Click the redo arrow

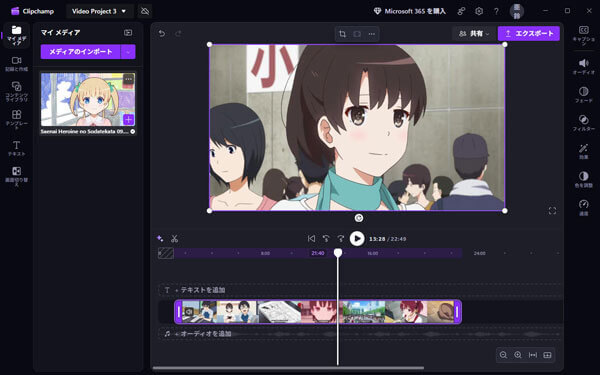point(178,34)
